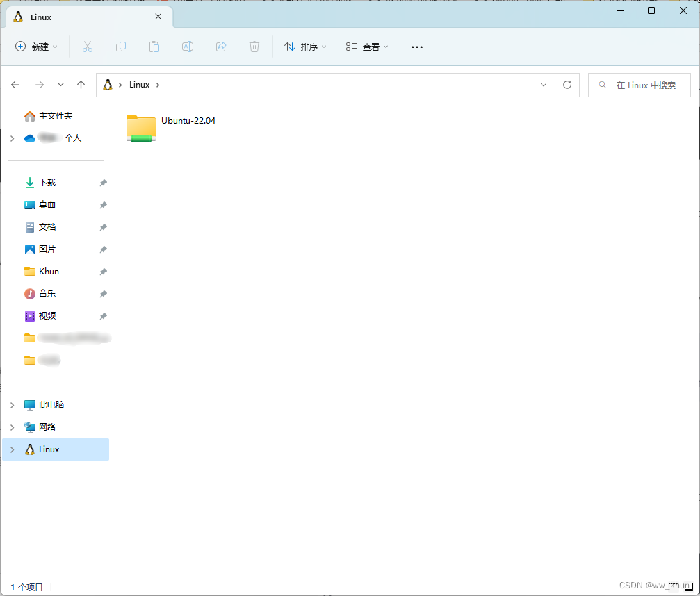Select Linux in the sidebar
The height and width of the screenshot is (596, 700).
[56, 449]
